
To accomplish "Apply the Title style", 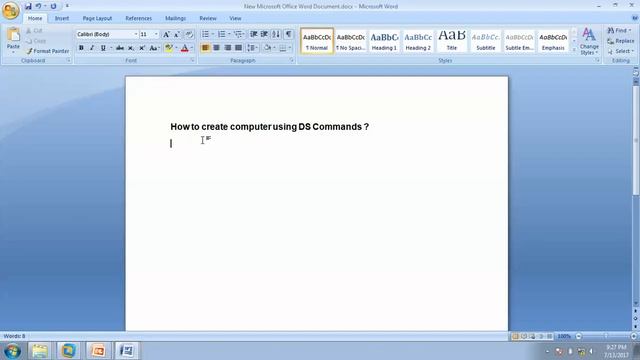I will point(452,41).
